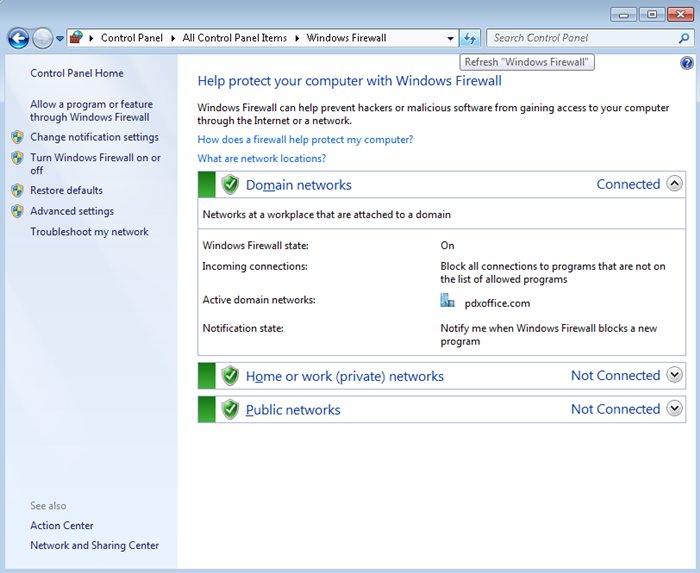Open recent pages dropdown beside Forward arrow

tap(59, 39)
